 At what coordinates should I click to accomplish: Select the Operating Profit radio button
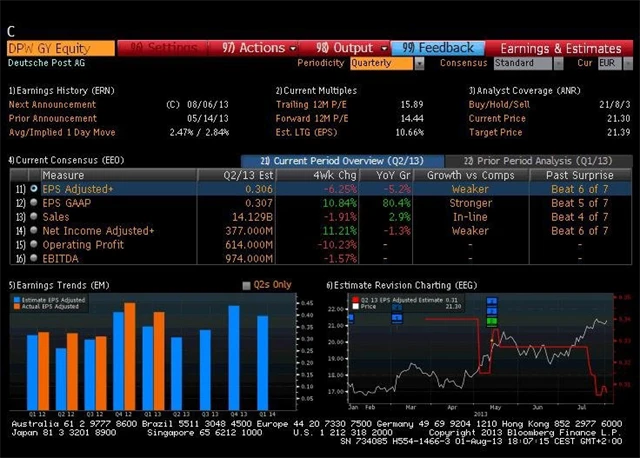pos(34,244)
